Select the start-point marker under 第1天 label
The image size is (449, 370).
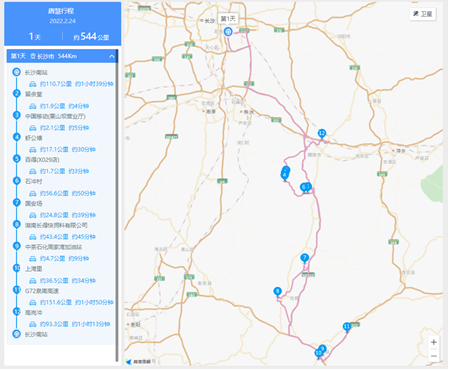[228, 32]
